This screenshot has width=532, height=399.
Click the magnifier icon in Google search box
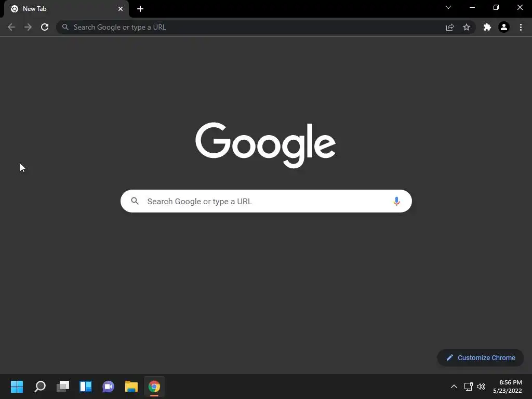pos(135,201)
